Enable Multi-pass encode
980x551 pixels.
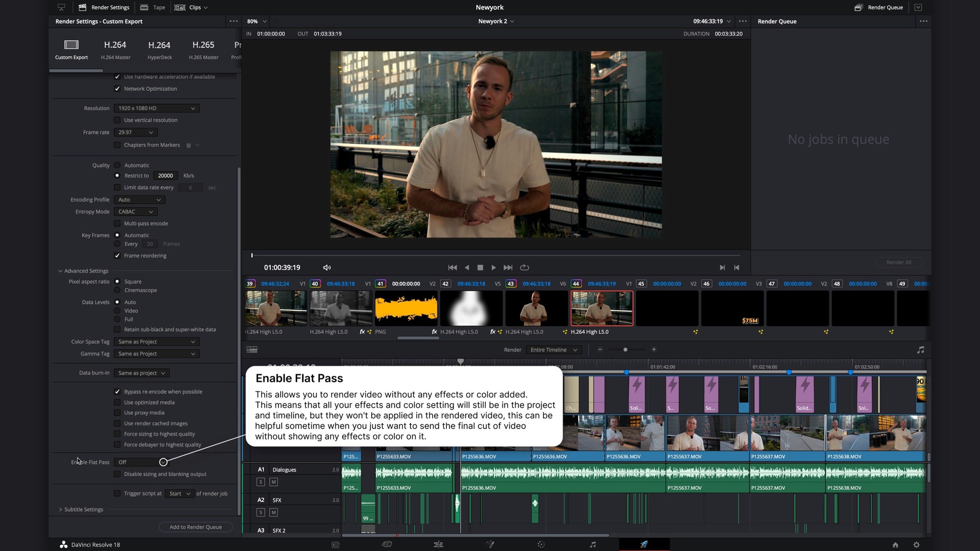[117, 223]
